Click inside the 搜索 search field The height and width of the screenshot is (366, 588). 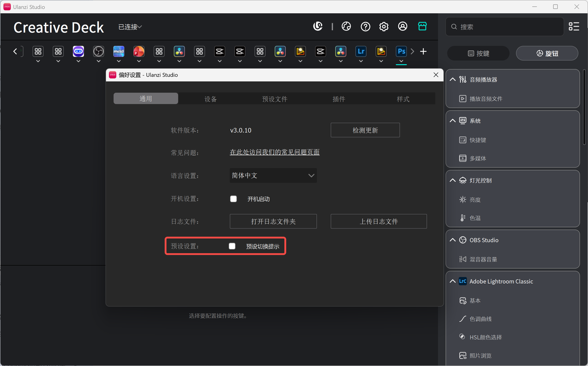pos(504,26)
